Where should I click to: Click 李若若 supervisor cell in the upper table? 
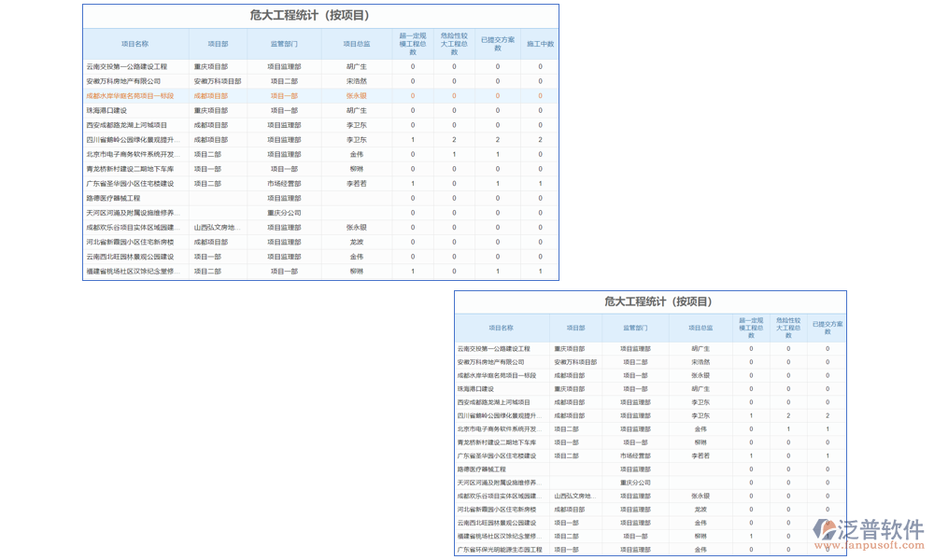tap(356, 184)
